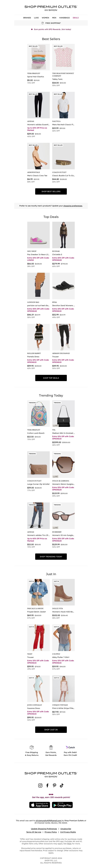Click the SHOP BEST SELLERS button
This screenshot has width=102, height=868.
tap(51, 191)
